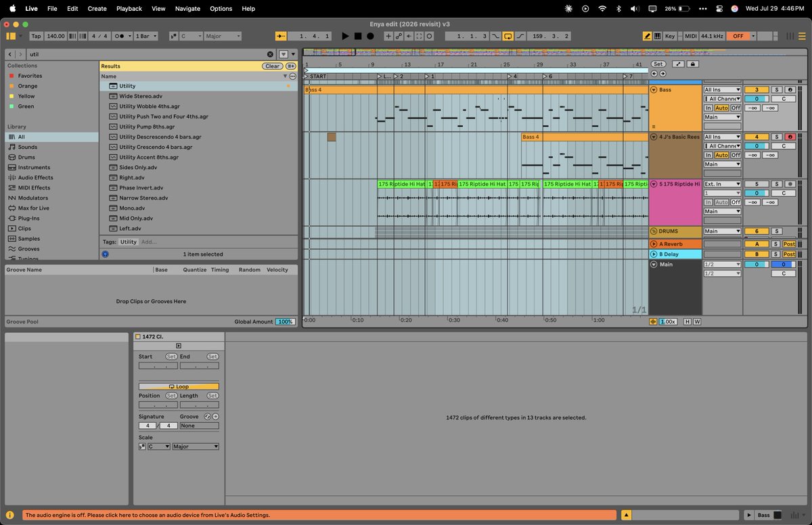Screen dimensions: 812x525
Task: Arm the Bass track for recording
Action: (x=790, y=89)
